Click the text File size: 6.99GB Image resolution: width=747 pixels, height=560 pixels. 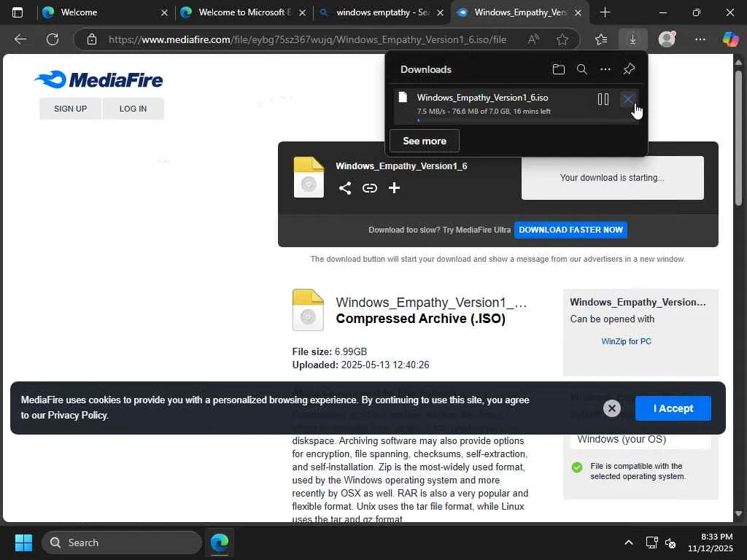(x=330, y=351)
